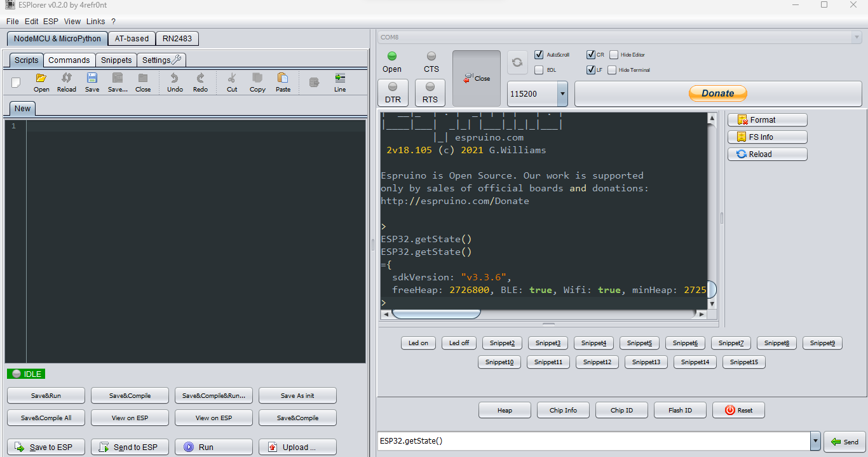Click the Led on snippet button

418,343
